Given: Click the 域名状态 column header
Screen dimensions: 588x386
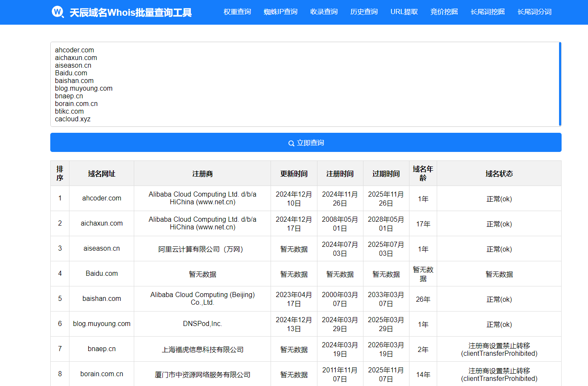Looking at the screenshot, I should coord(499,174).
